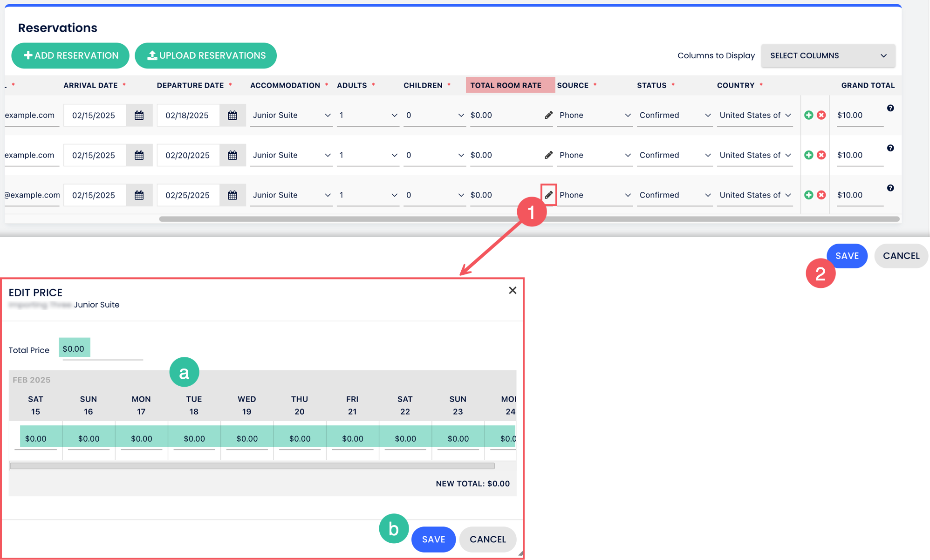Click Cancel in Edit Price dialog
930x560 pixels.
point(487,539)
